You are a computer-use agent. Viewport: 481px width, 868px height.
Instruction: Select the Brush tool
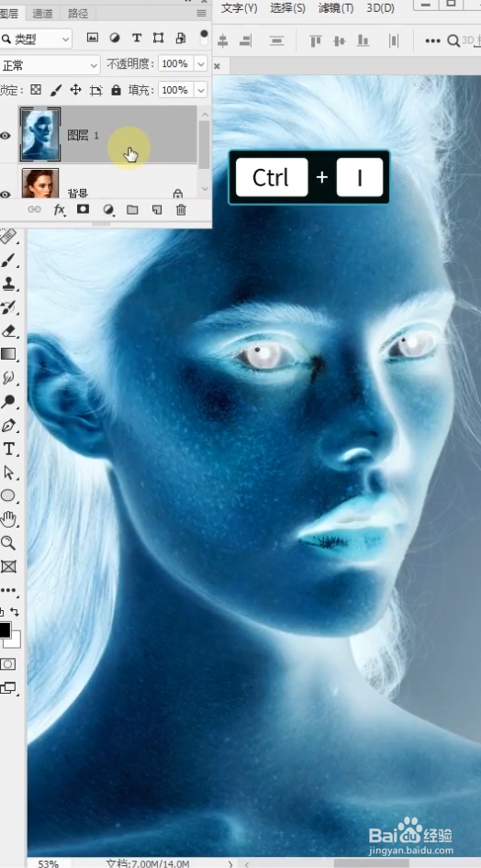(x=7, y=260)
